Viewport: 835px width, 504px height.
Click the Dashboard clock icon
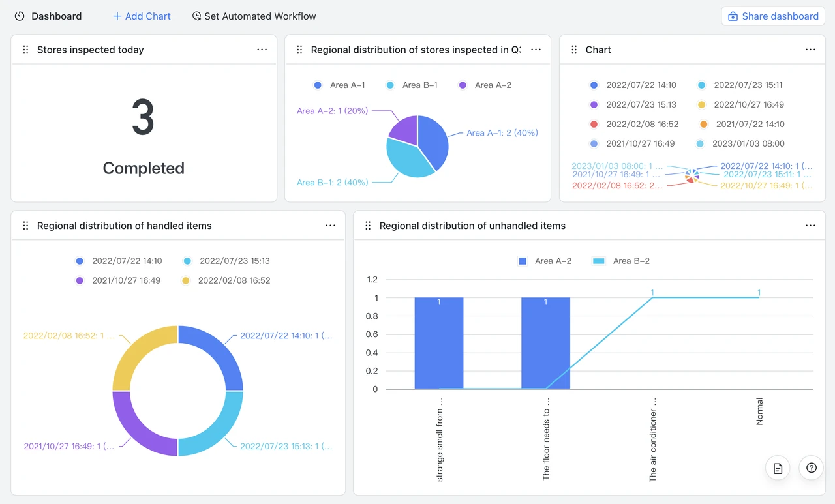[20, 16]
